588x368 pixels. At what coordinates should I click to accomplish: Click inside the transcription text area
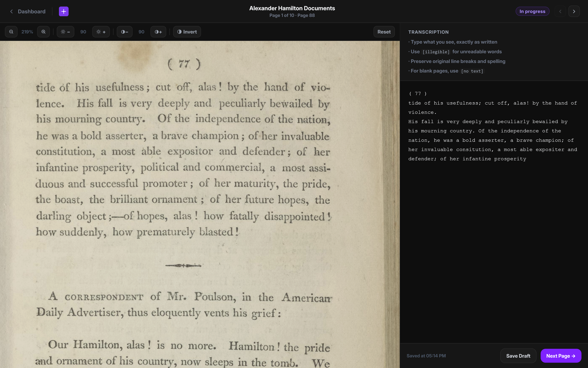[x=494, y=212]
